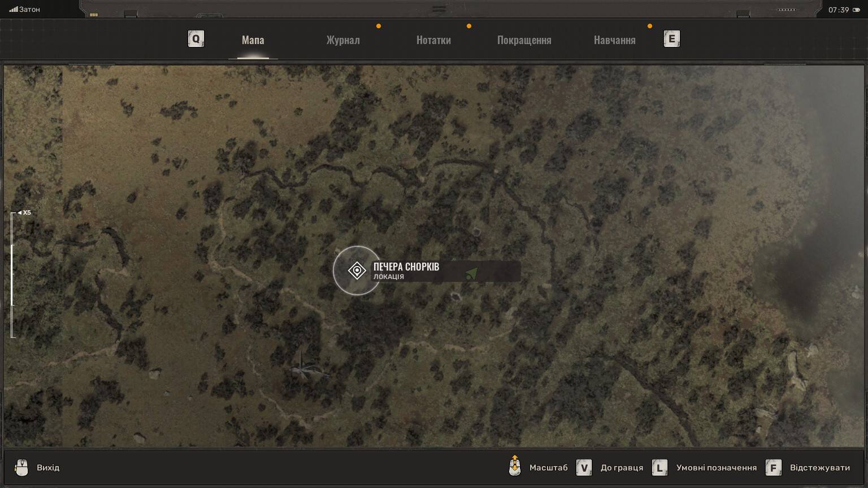868x488 pixels.
Task: Click the F key icon
Action: click(x=774, y=468)
